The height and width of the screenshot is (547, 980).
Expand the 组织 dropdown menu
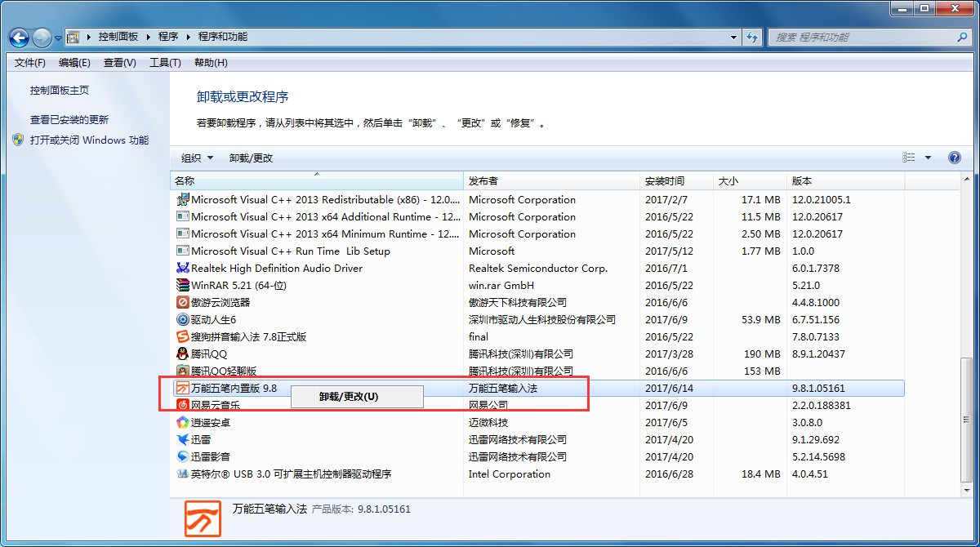coord(197,158)
